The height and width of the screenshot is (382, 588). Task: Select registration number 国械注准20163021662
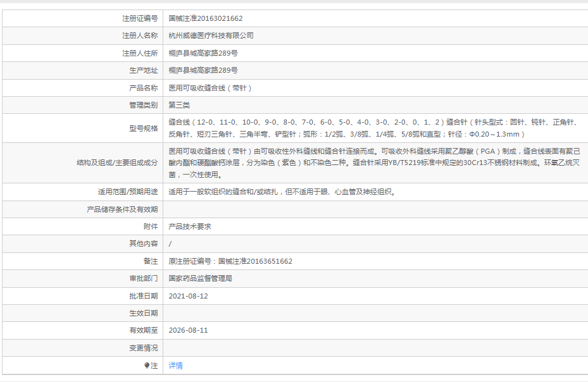(x=206, y=18)
